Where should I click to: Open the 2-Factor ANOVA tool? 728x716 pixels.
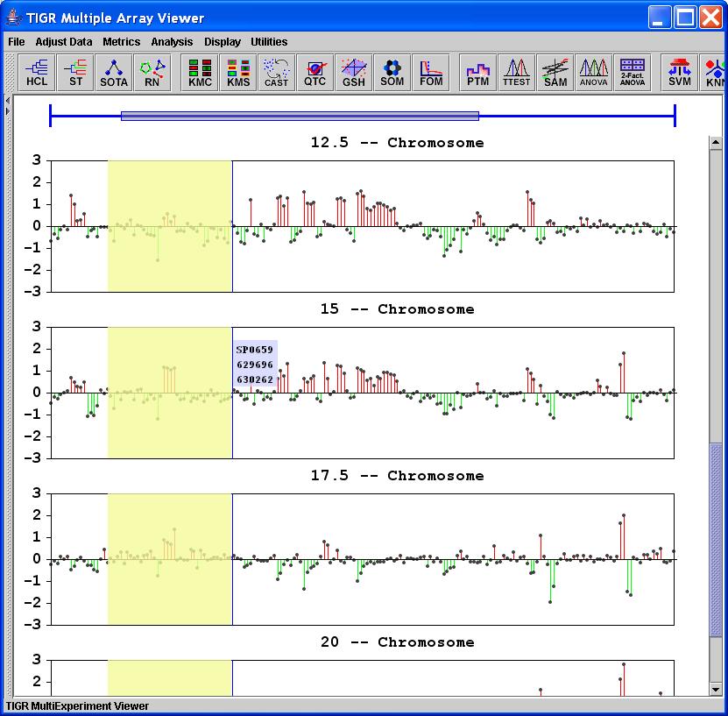click(x=632, y=73)
